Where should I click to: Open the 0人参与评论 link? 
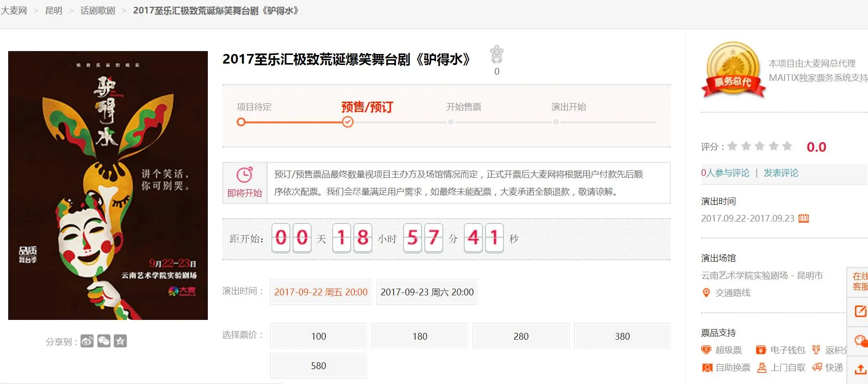point(725,173)
